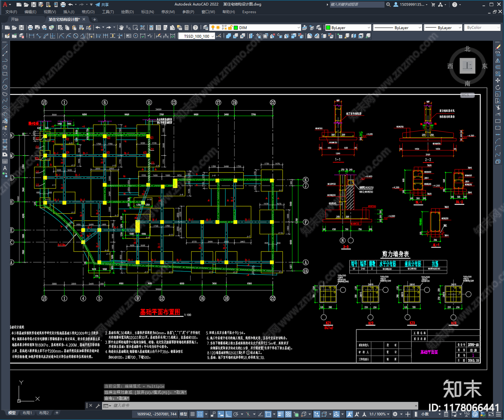Click the keyword search box in title bar

coord(357,4)
